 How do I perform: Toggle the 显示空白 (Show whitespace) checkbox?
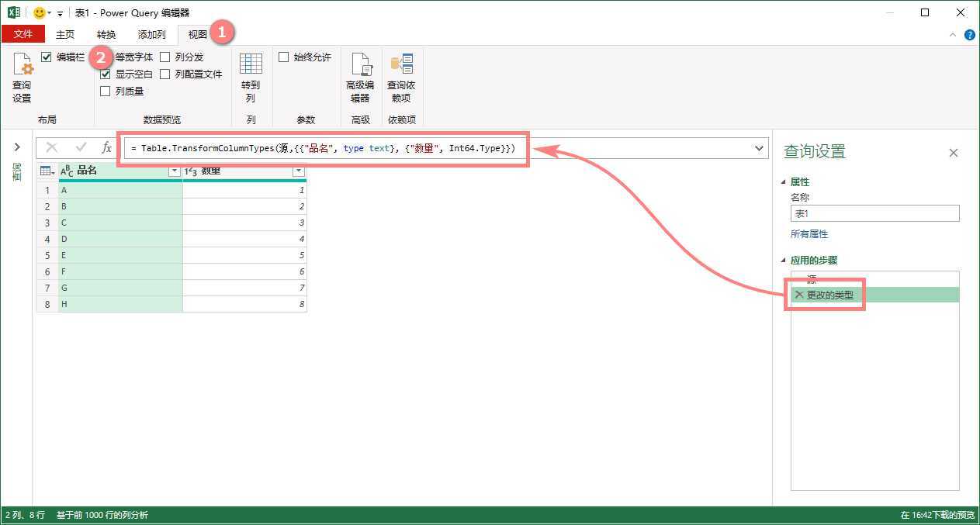(x=106, y=74)
